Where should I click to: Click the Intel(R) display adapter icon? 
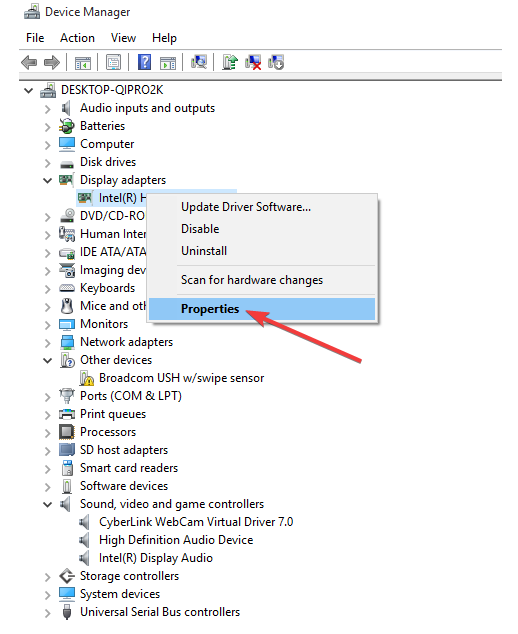(x=85, y=198)
